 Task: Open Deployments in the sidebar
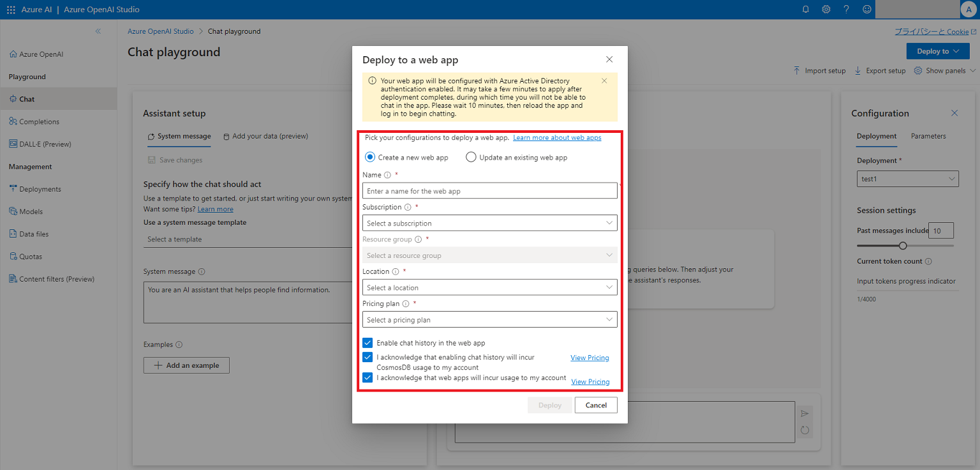(x=40, y=189)
